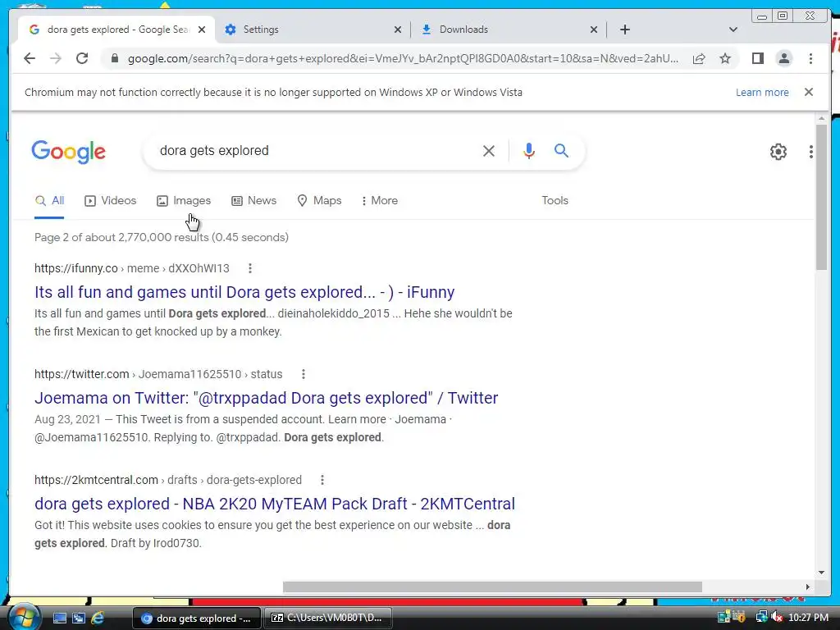This screenshot has height=630, width=840.
Task: Open the tab search dropdown arrow
Action: tap(733, 30)
